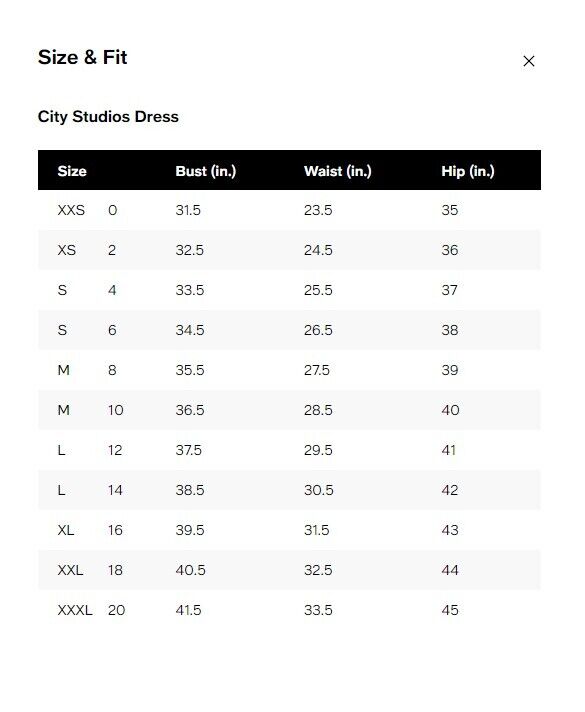The image size is (585, 712).
Task: Select the Size column header
Action: pyautogui.click(x=72, y=171)
